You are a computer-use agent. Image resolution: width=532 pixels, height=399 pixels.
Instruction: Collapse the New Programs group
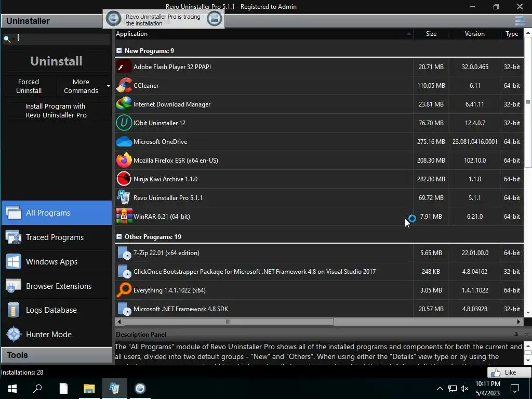tap(119, 50)
